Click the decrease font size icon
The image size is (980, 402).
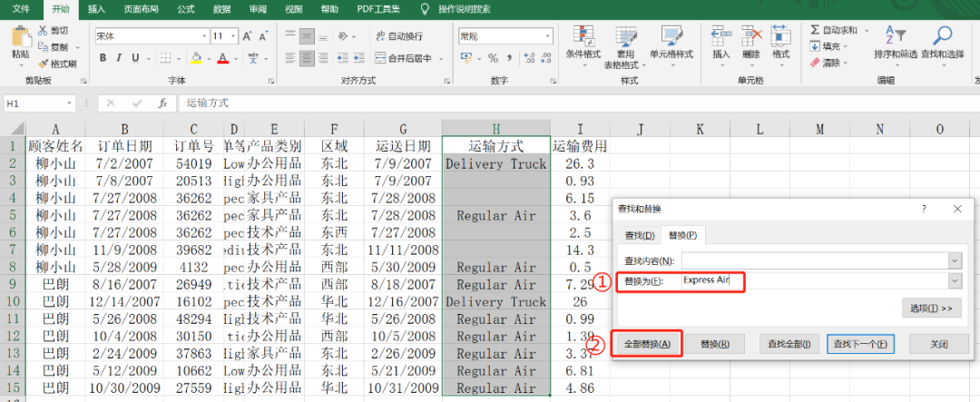point(263,36)
